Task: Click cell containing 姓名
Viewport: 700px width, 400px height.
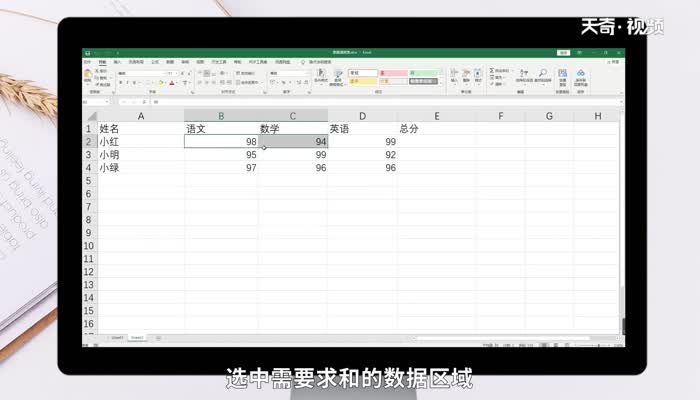Action: [141, 129]
